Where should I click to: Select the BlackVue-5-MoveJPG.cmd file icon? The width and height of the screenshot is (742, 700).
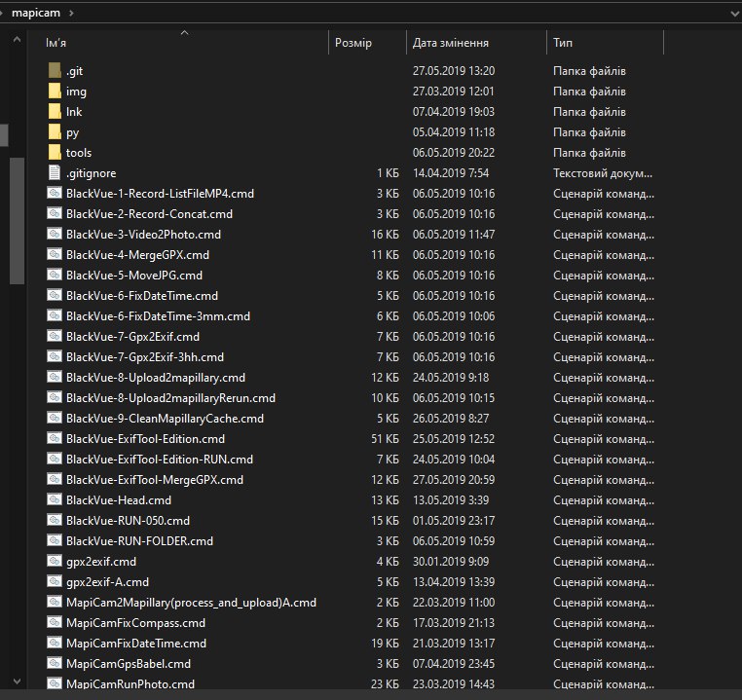click(x=55, y=275)
